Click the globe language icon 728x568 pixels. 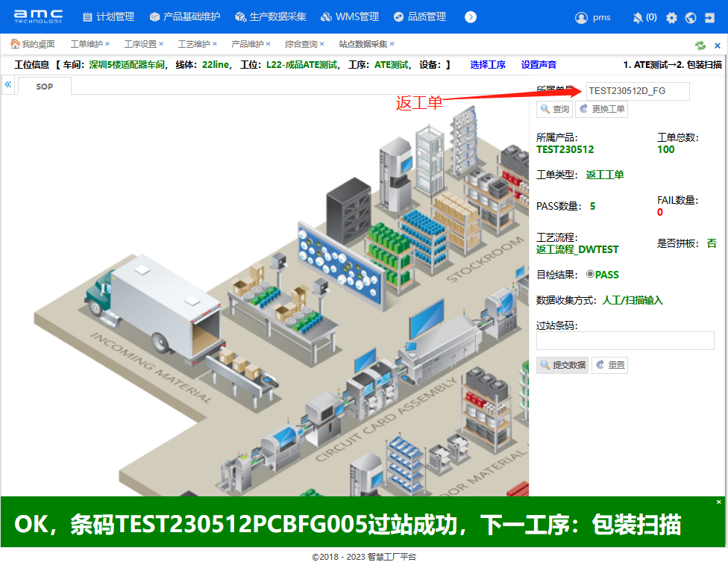[691, 17]
